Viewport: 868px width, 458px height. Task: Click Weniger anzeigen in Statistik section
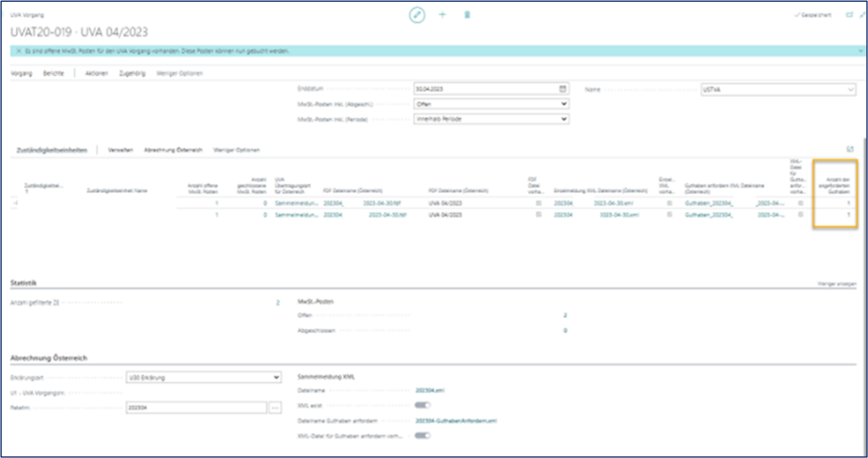click(x=836, y=285)
